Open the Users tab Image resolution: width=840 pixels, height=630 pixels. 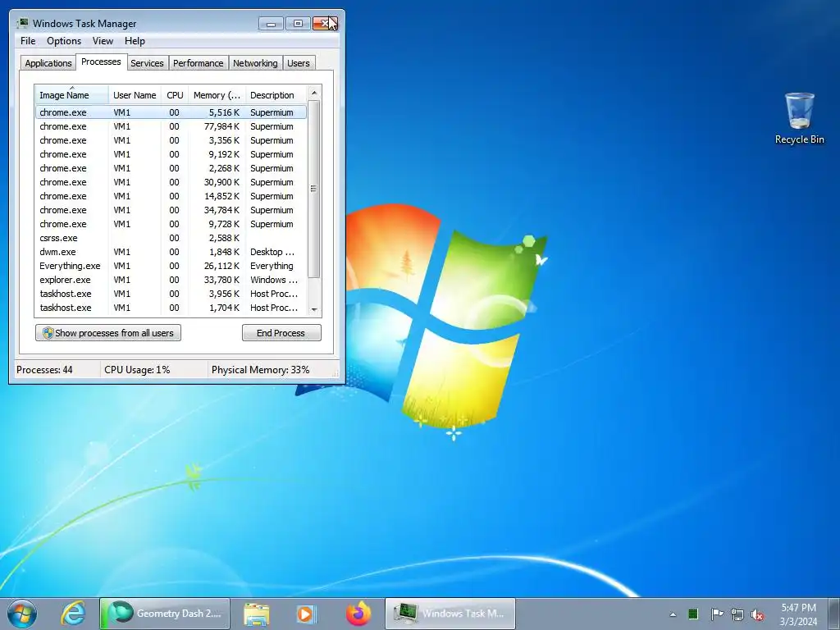(299, 62)
